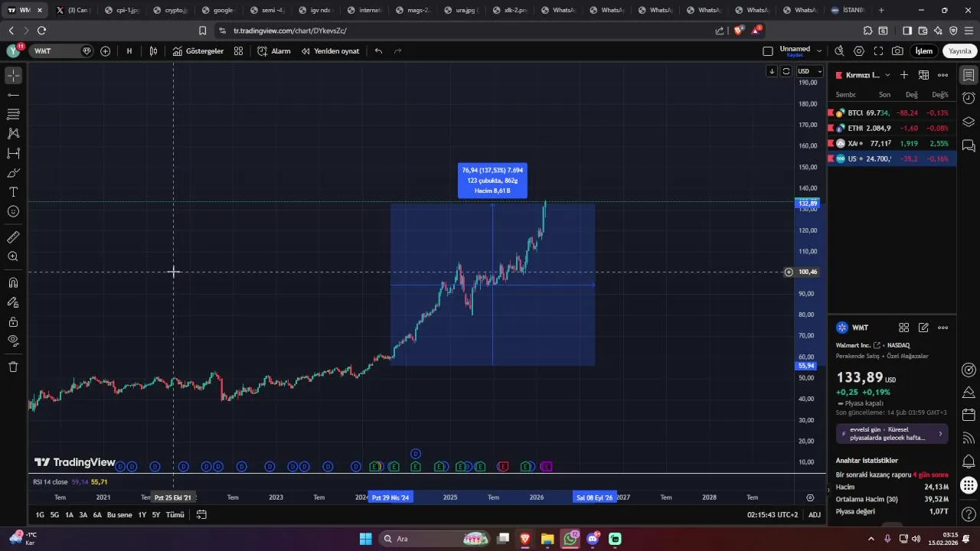Select the 1G date range
The image size is (980, 551).
pos(40,515)
